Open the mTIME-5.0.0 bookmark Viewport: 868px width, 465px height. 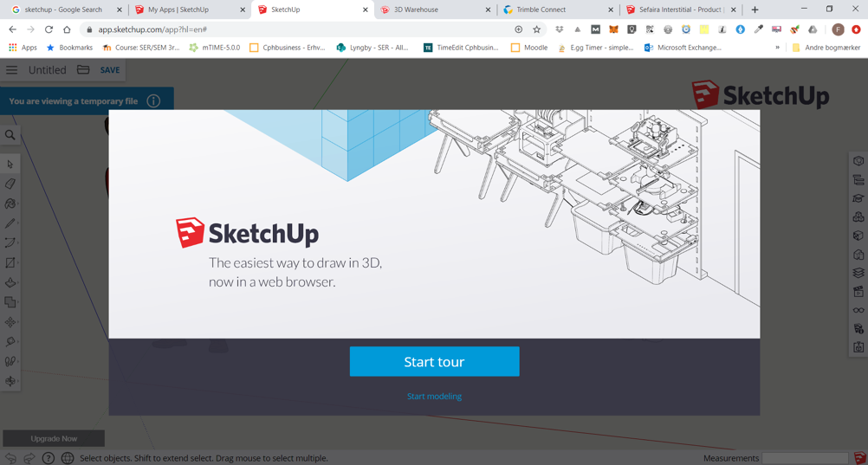click(215, 48)
